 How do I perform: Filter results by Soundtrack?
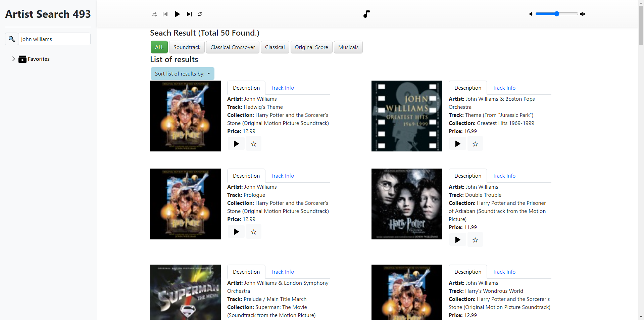click(187, 47)
